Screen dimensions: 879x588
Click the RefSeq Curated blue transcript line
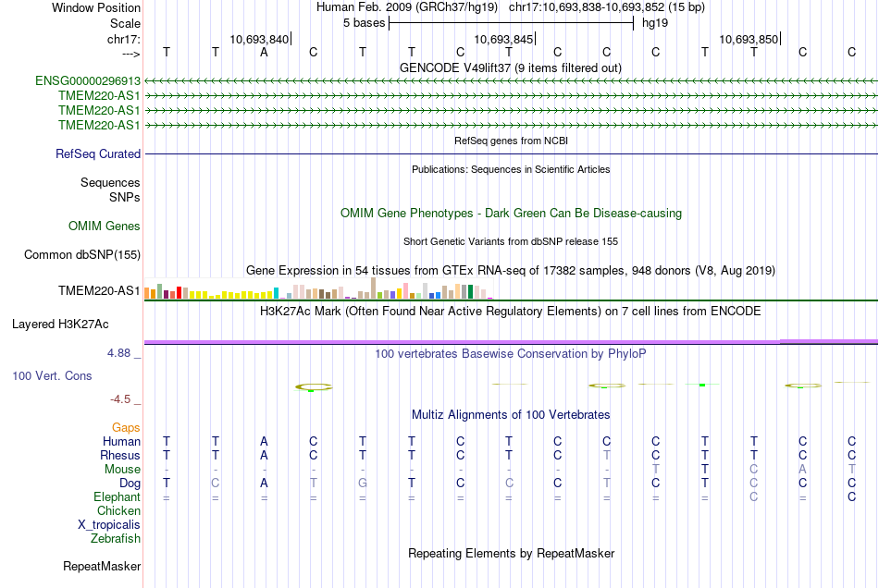coord(511,154)
